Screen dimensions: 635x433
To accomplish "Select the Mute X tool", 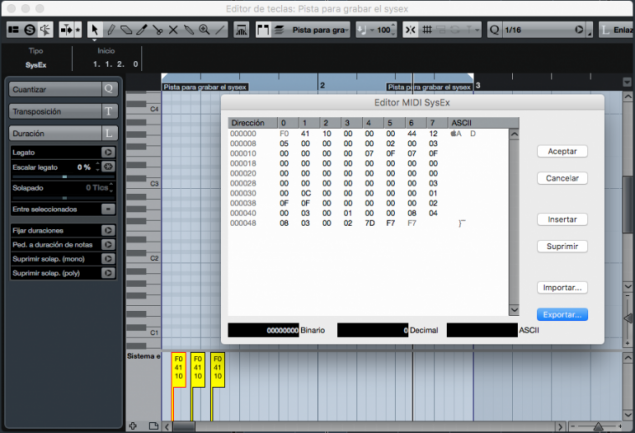I will 174,30.
